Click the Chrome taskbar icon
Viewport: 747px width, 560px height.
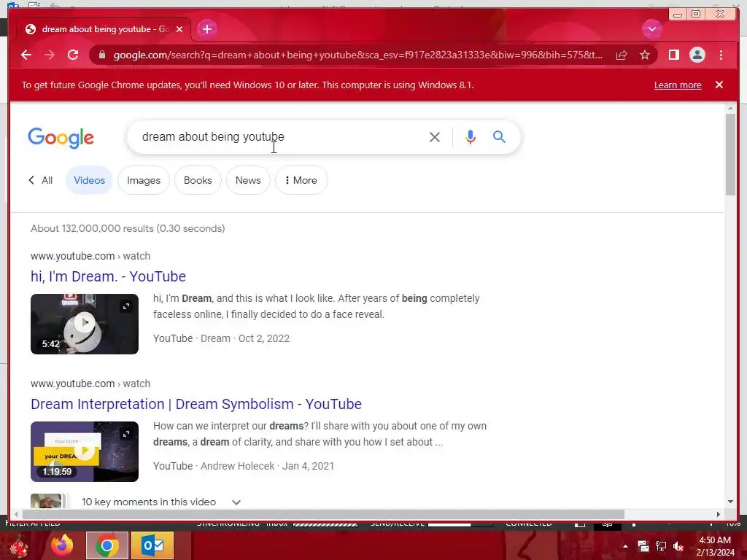107,545
